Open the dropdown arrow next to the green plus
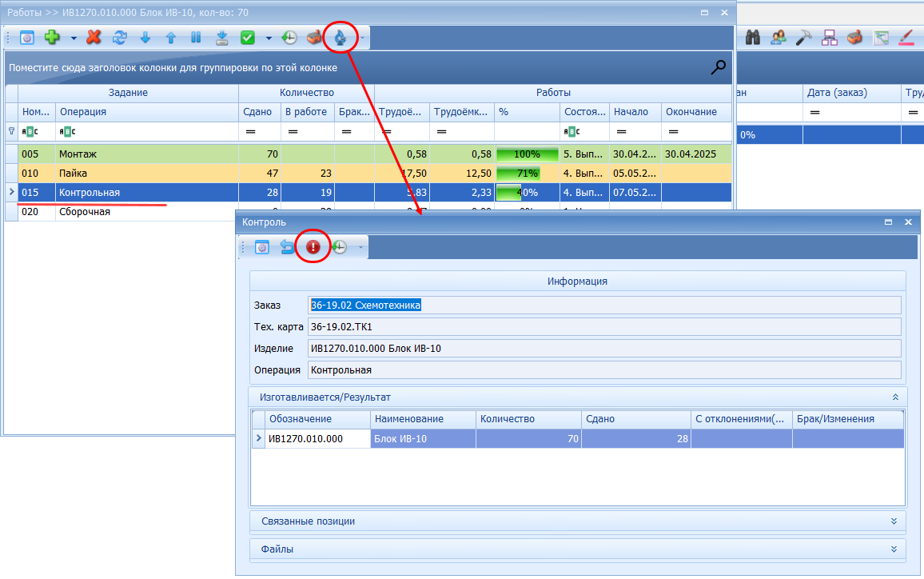This screenshot has width=924, height=579. click(x=74, y=38)
